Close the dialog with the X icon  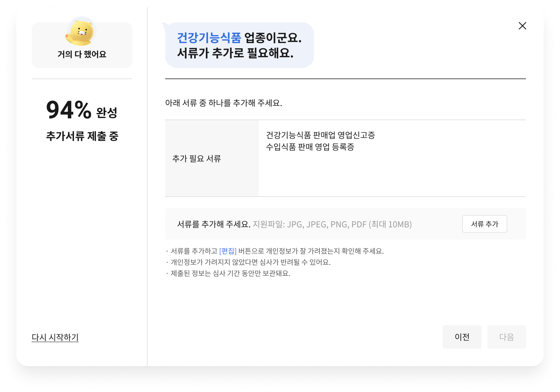522,26
